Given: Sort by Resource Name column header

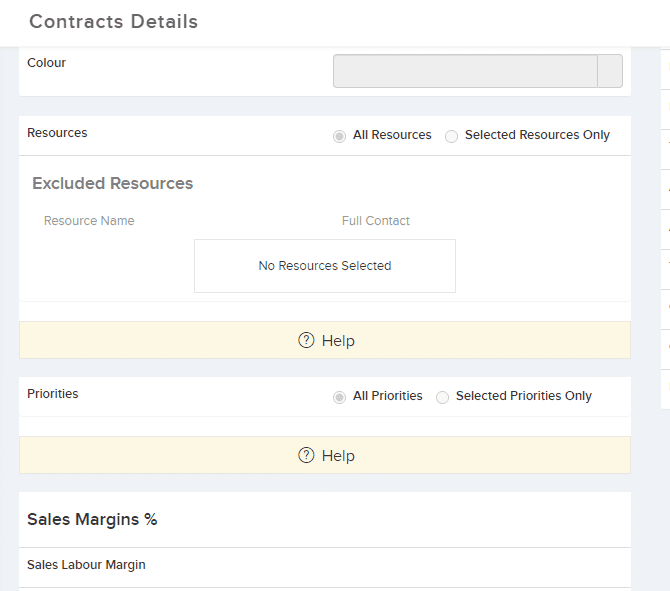Looking at the screenshot, I should (89, 221).
